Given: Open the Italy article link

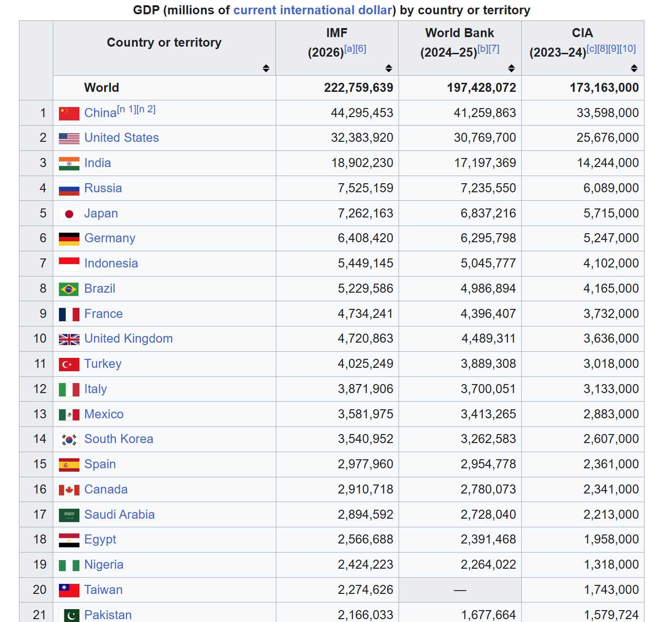Looking at the screenshot, I should pyautogui.click(x=96, y=389).
